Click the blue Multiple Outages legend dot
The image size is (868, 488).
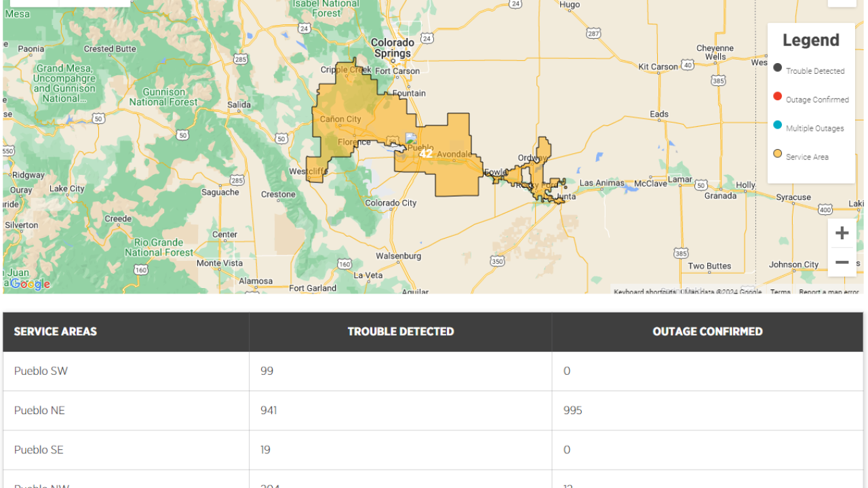coord(778,125)
